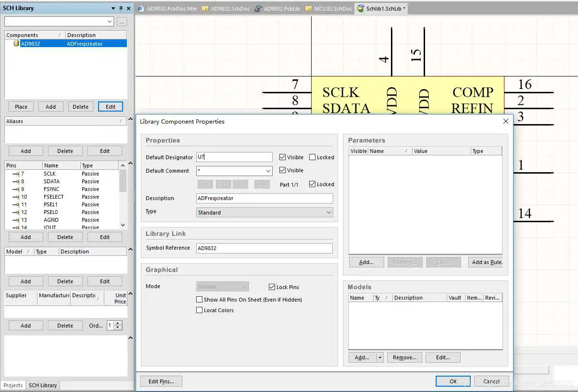The width and height of the screenshot is (578, 392).
Task: Sort Pins list by Type column
Action: tap(99, 165)
